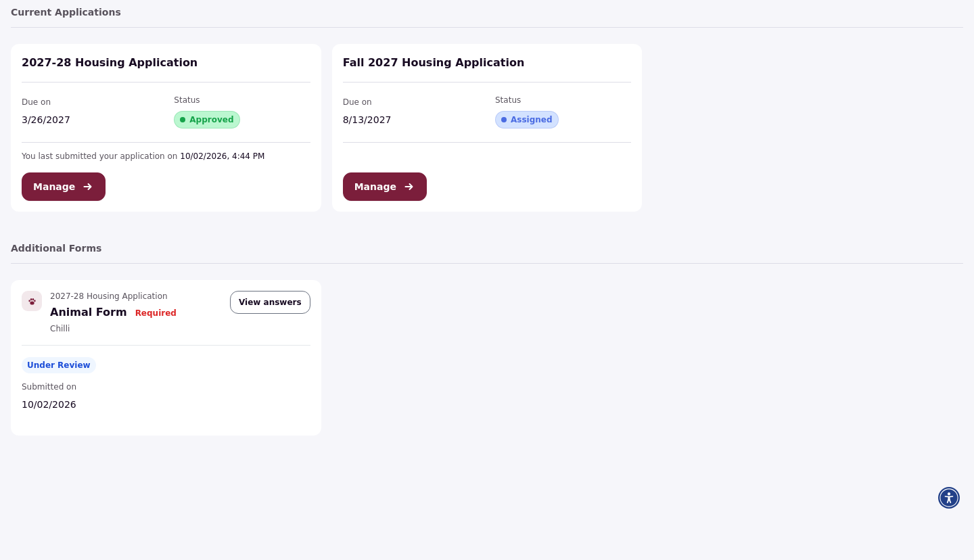Open the accessibility widget icon
This screenshot has width=974, height=560.
(949, 498)
